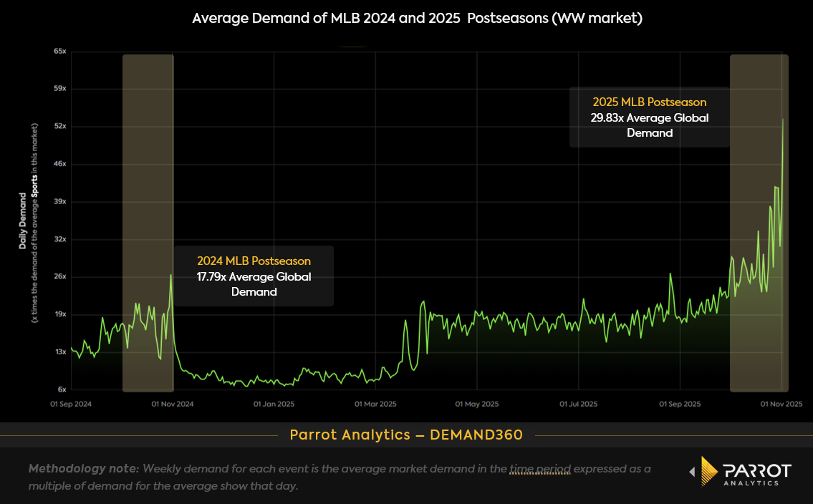Click the 01 Nov 2025 axis label
Screen dimensions: 813x504
(x=781, y=404)
